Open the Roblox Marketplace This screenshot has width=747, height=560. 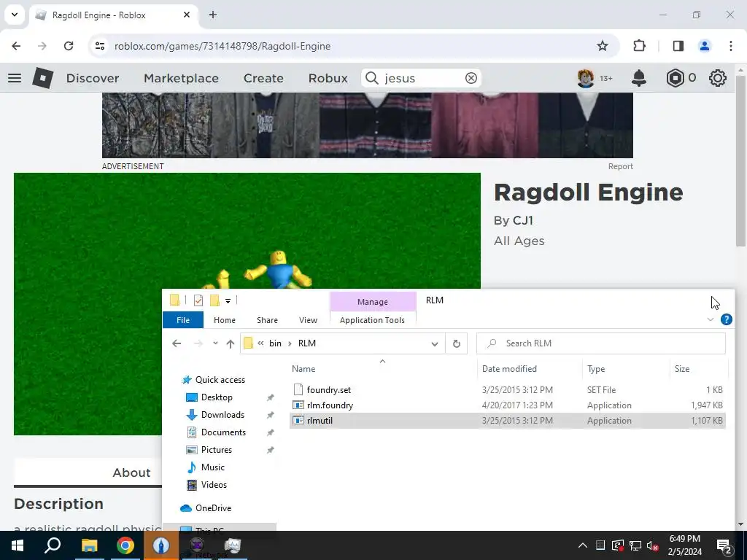click(x=181, y=78)
